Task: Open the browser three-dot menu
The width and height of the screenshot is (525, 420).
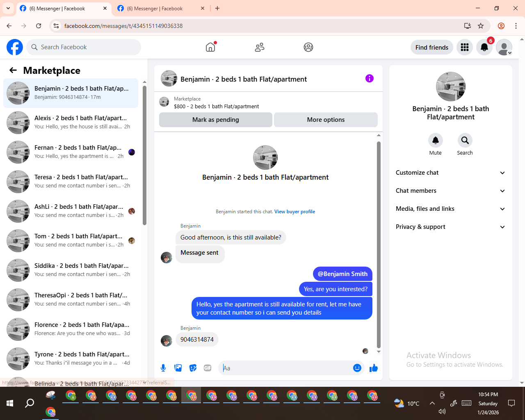Action: point(516,26)
